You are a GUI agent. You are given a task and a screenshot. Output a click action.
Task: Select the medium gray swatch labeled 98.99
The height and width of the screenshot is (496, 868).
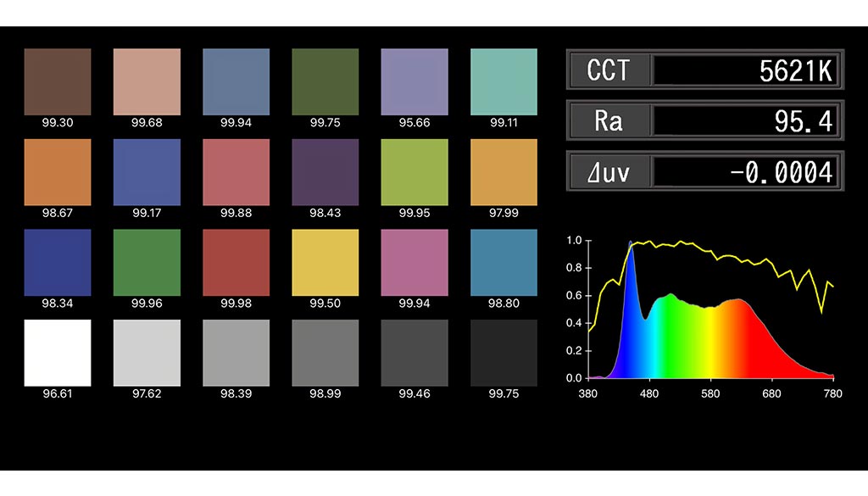tap(325, 353)
